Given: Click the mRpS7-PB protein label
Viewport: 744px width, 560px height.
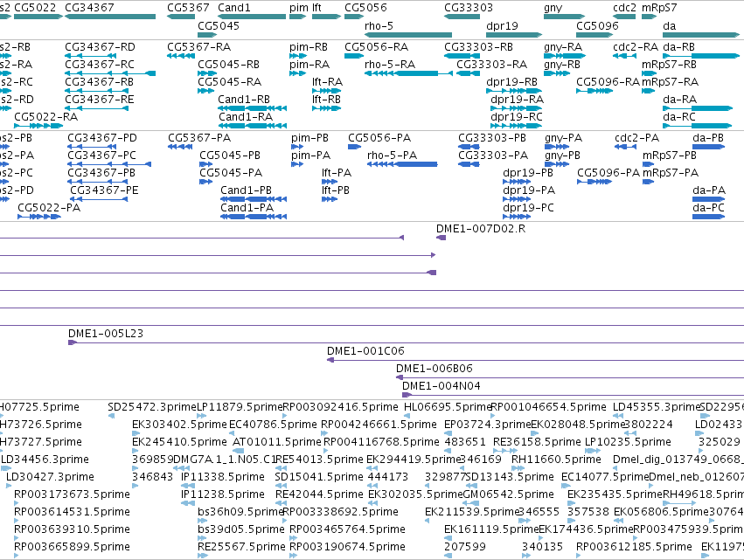Looking at the screenshot, I should click(670, 156).
